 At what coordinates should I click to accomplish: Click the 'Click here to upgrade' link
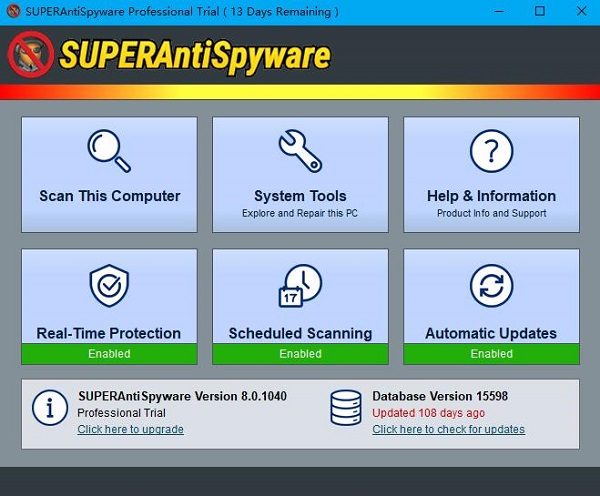pos(130,429)
